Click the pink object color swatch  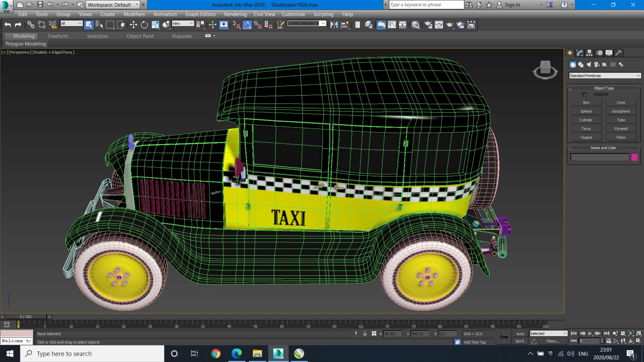tap(634, 157)
